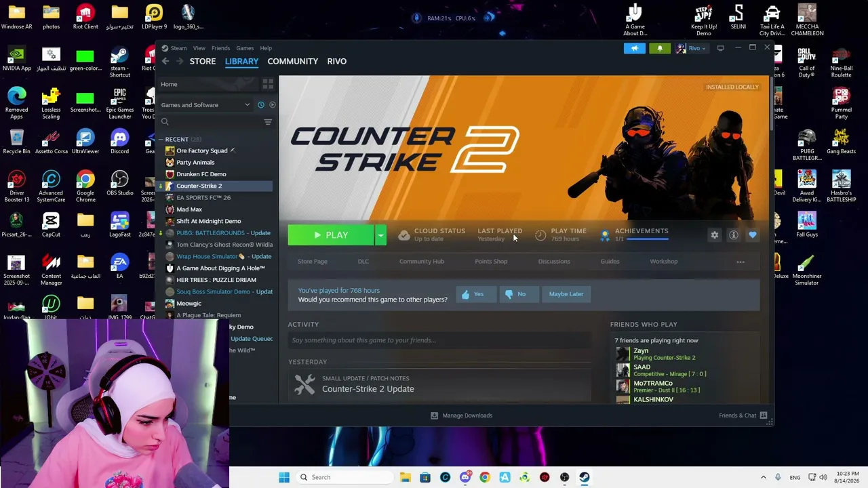Click the Cloud Status indicator
The width and height of the screenshot is (868, 488).
431,235
